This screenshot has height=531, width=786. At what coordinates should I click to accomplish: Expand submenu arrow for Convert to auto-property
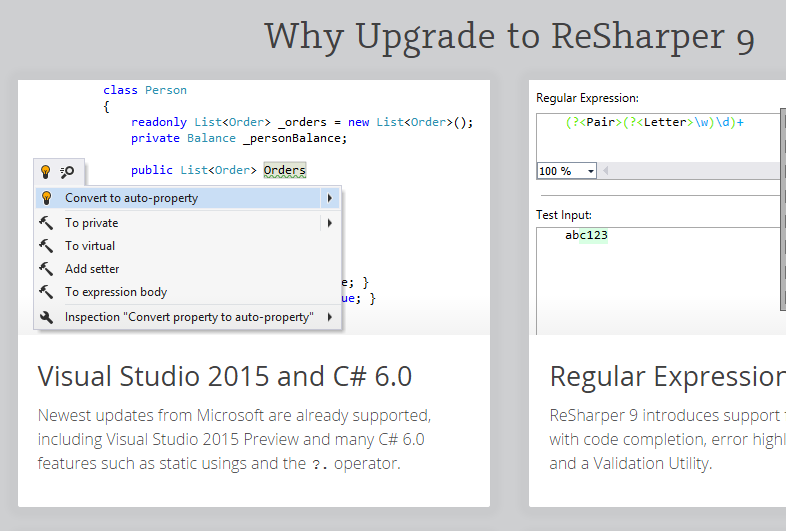point(329,198)
